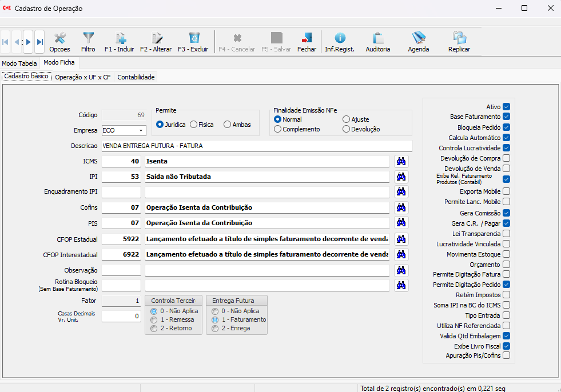This screenshot has height=392, width=561.
Task: Click the Filtro funnel icon
Action: click(x=88, y=42)
